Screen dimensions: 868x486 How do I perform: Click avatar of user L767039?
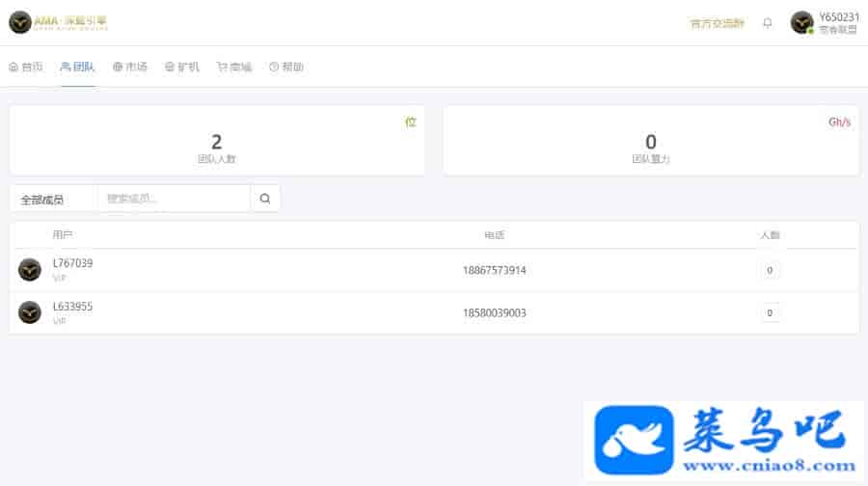coord(30,270)
